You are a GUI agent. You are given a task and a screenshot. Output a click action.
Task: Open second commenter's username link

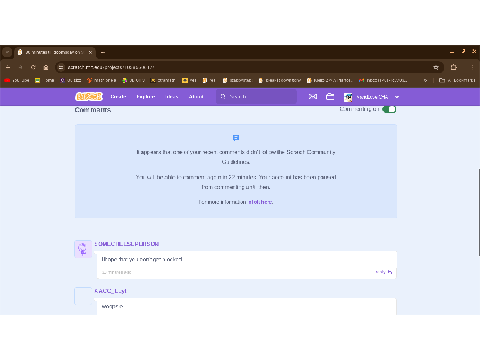pyautogui.click(x=110, y=291)
